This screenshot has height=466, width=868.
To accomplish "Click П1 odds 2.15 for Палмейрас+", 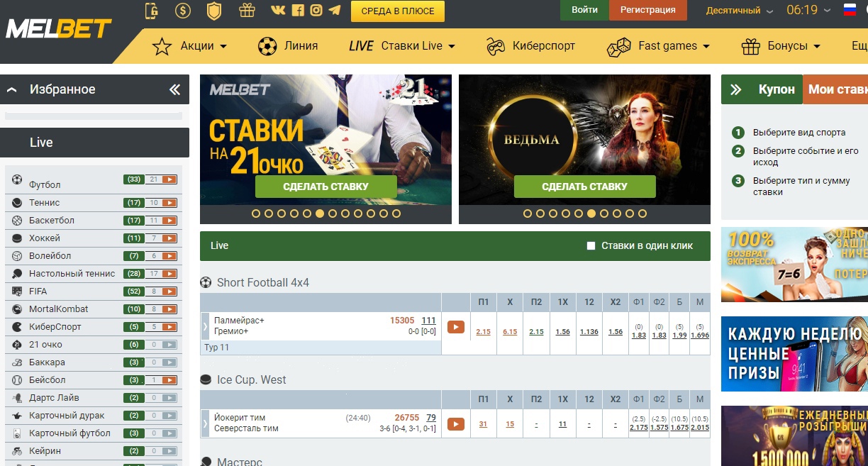I will click(484, 331).
